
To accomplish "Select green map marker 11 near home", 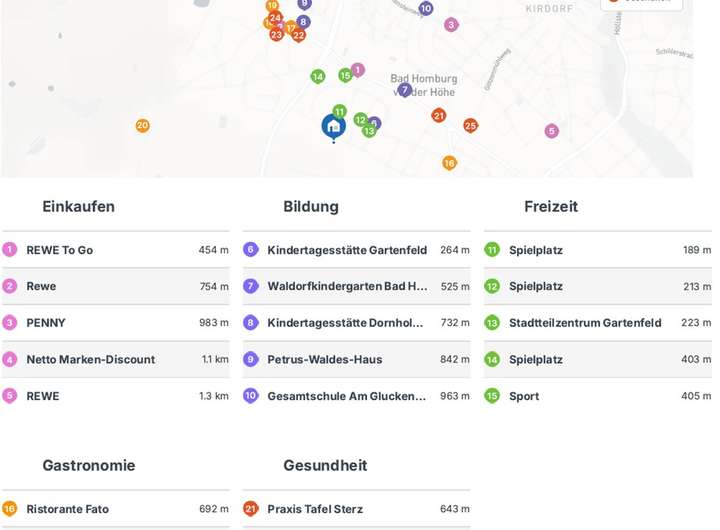I will point(339,111).
